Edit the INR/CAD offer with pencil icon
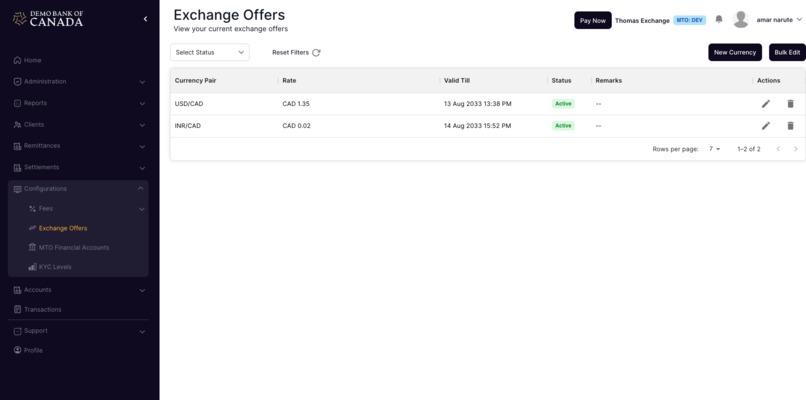The height and width of the screenshot is (400, 806). (x=765, y=125)
